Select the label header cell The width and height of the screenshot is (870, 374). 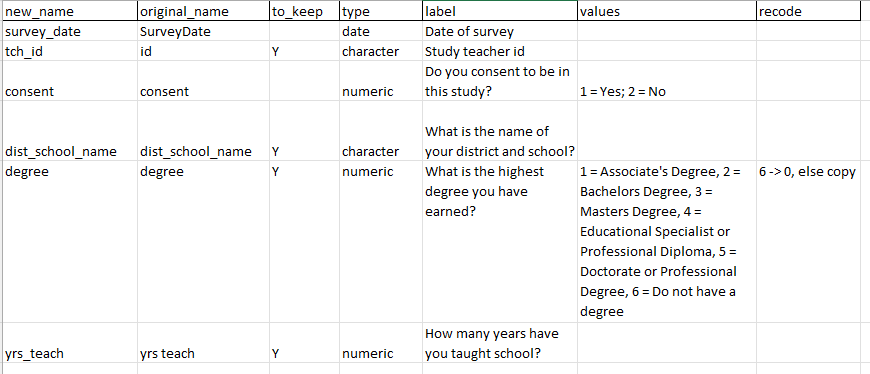[499, 12]
